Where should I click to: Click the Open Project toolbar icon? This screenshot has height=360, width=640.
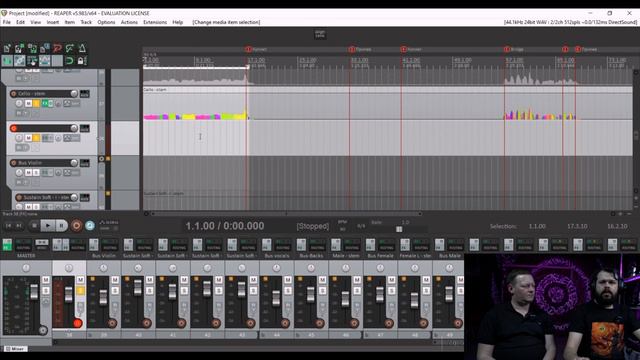point(20,49)
